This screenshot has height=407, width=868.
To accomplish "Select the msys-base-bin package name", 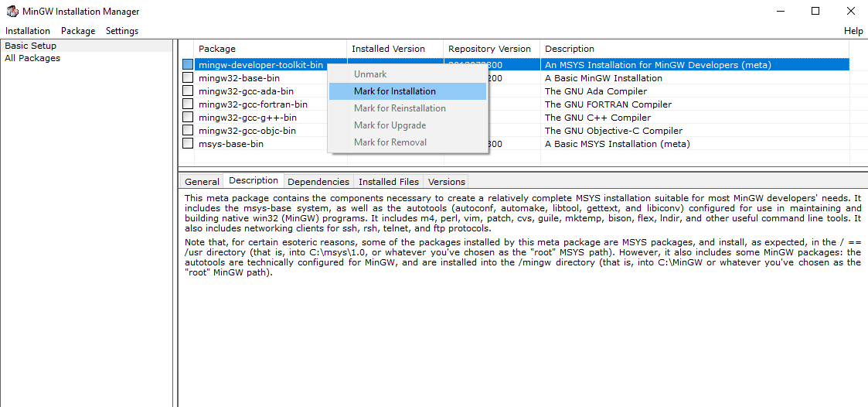I will (231, 144).
